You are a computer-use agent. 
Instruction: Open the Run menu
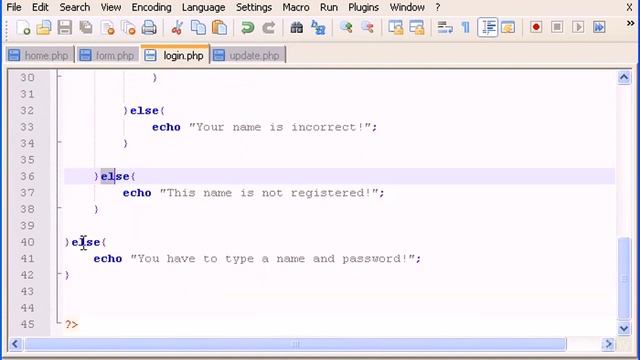[329, 7]
